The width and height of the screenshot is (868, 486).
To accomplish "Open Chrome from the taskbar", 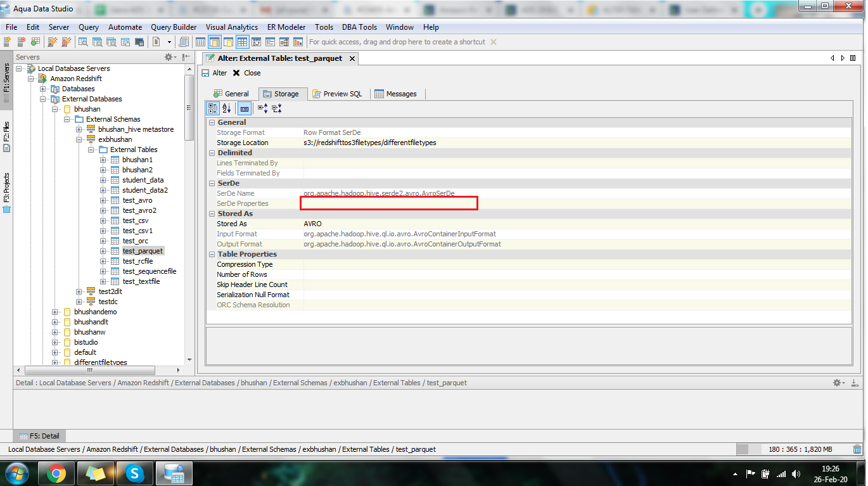I will pos(56,473).
